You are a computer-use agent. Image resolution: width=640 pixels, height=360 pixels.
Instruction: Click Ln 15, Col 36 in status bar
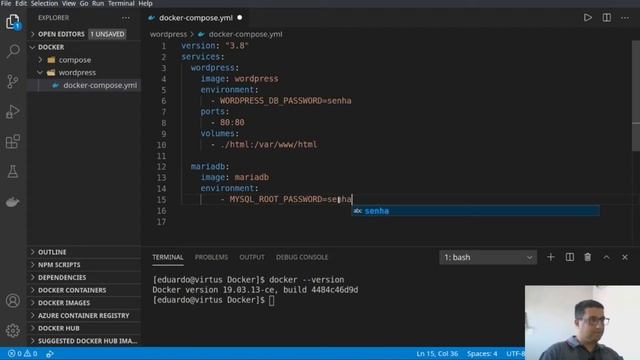point(437,353)
